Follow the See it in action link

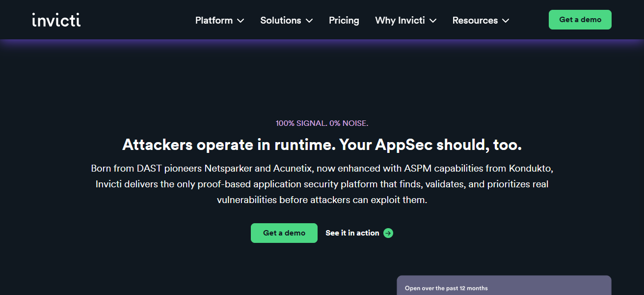click(359, 233)
